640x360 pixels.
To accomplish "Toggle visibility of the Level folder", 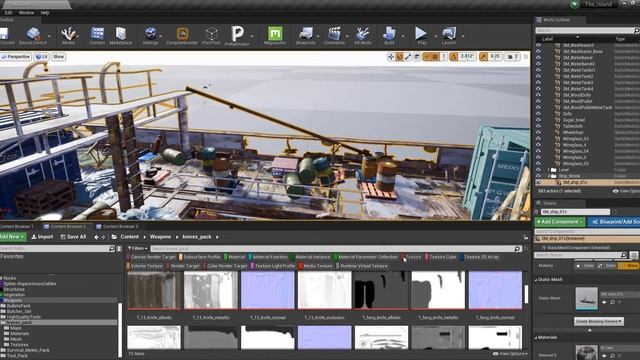I will click(539, 170).
